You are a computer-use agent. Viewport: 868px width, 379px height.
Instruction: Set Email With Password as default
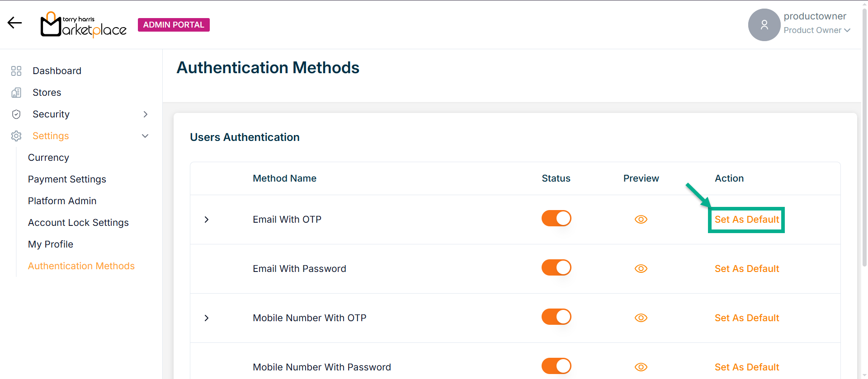coord(746,269)
